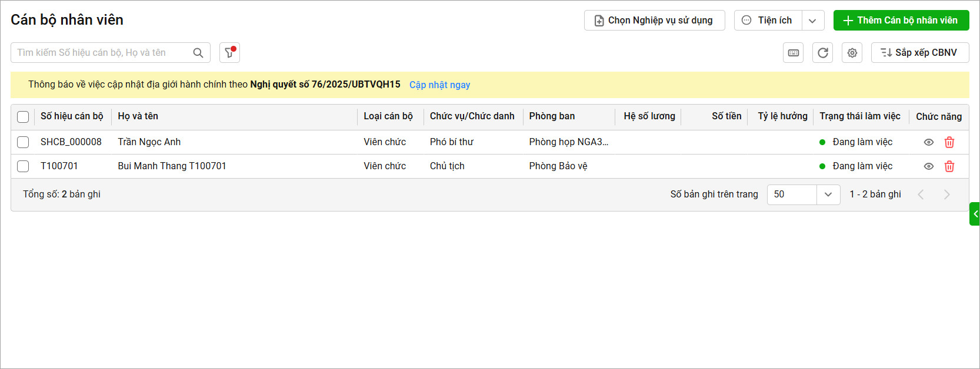This screenshot has height=369, width=980.
Task: View details of Bui Manh Thang T100701
Action: [x=929, y=166]
